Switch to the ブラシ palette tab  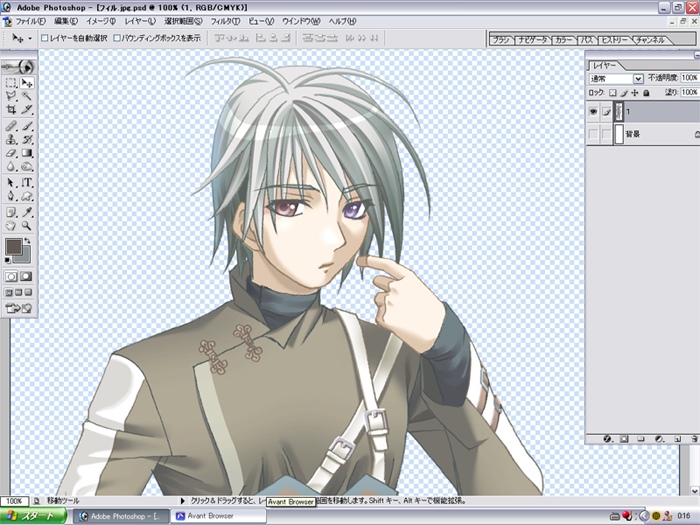click(501, 40)
